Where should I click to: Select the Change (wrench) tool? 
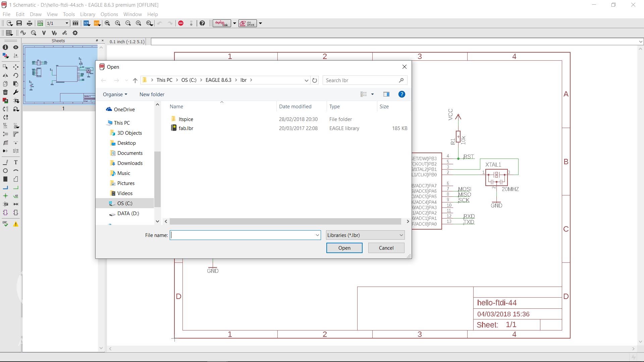click(x=16, y=92)
